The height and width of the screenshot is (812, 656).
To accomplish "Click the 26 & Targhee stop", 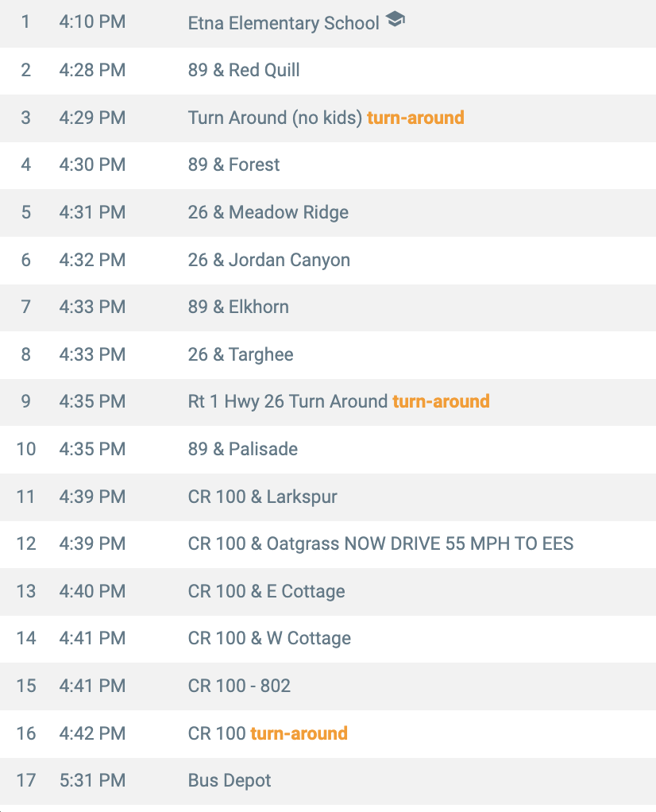I will tap(241, 354).
